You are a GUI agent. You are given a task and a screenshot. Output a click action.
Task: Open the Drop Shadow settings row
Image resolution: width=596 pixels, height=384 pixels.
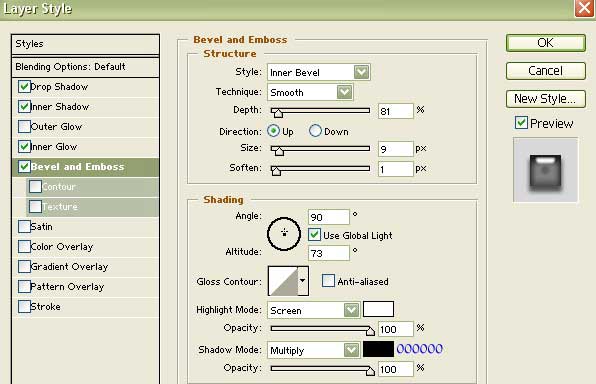coord(86,87)
